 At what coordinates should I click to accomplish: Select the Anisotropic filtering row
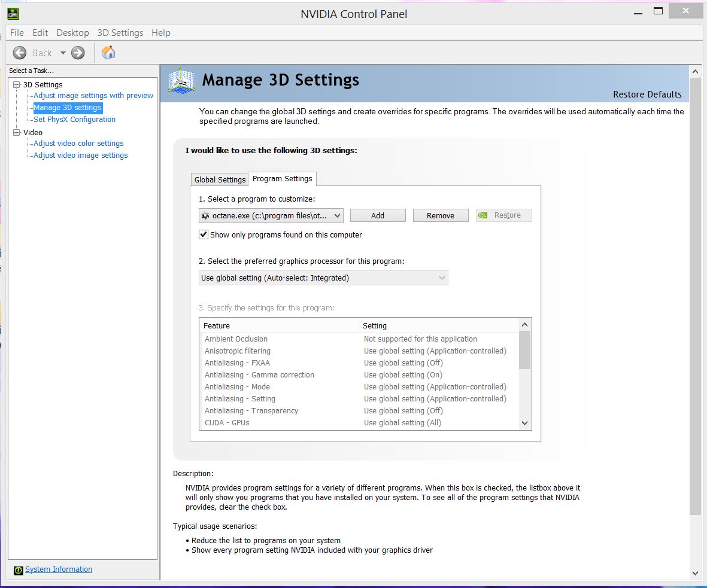point(359,351)
